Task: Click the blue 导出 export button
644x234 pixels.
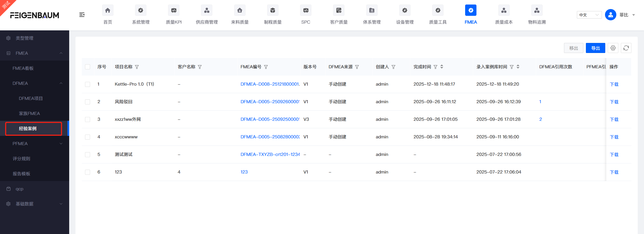Action: coord(595,48)
